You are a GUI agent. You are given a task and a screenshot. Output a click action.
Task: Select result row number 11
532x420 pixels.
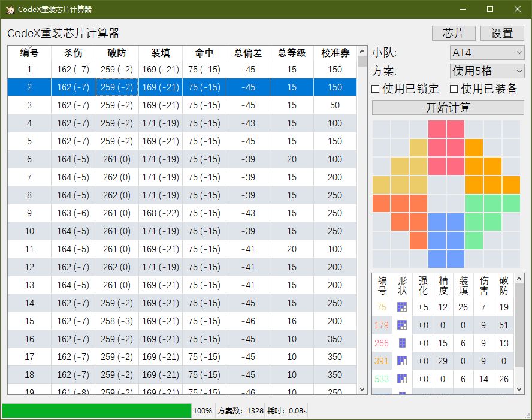(182, 249)
